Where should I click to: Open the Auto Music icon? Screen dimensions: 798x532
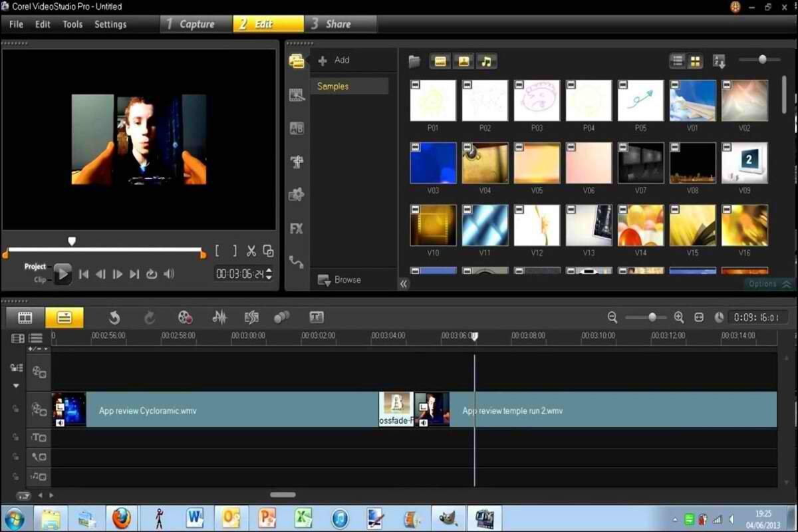coord(251,317)
